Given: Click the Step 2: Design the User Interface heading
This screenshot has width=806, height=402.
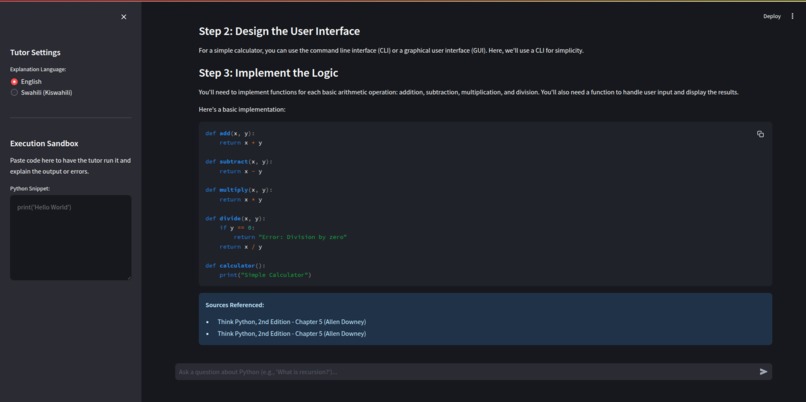Looking at the screenshot, I should [x=279, y=31].
